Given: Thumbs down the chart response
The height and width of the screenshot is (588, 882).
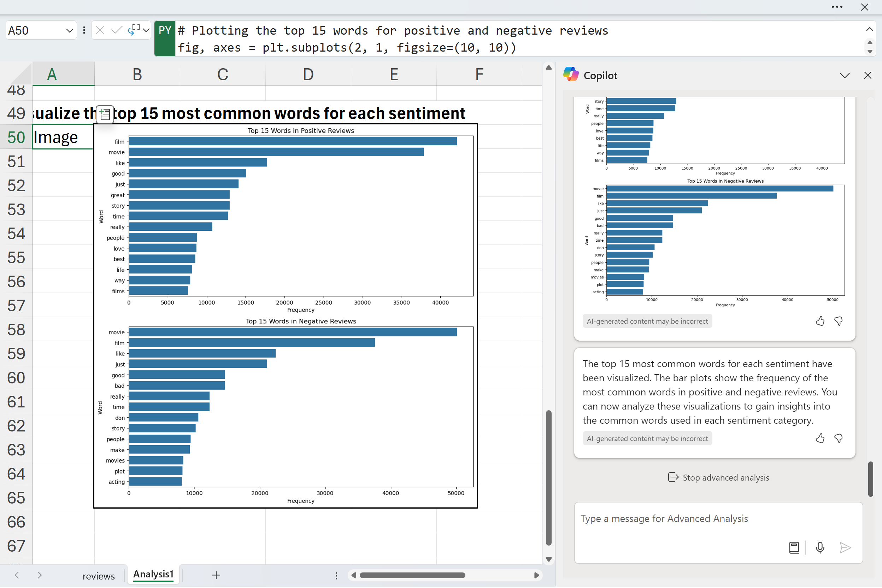Looking at the screenshot, I should tap(839, 321).
